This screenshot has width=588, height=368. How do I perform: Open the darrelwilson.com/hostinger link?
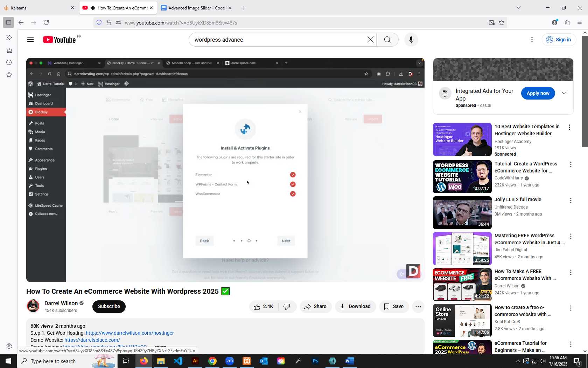pos(130,333)
